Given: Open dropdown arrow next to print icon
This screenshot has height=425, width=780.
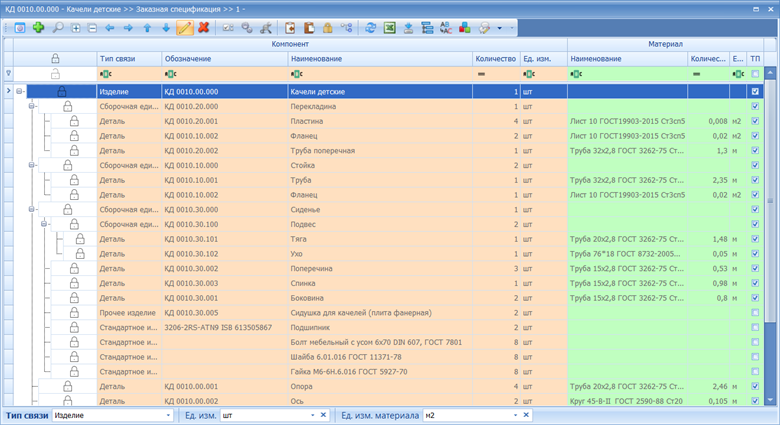Looking at the screenshot, I should pos(499,28).
